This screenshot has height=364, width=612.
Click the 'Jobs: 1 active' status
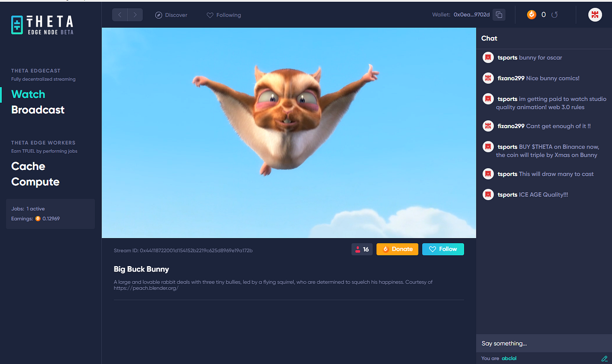pos(28,209)
